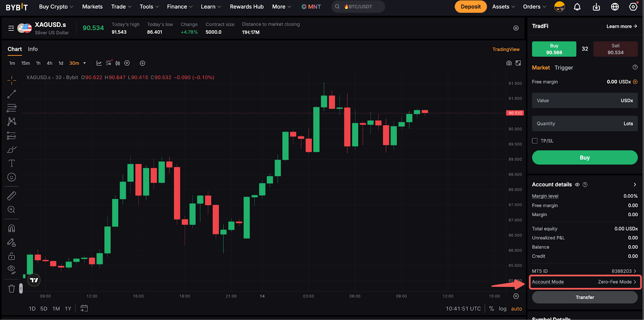Select the Sell 90.534 price box
The width and height of the screenshot is (644, 320).
click(615, 49)
